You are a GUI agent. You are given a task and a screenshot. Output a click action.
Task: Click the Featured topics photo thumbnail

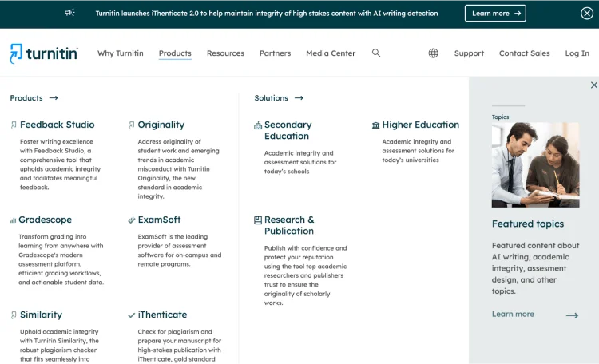(535, 164)
